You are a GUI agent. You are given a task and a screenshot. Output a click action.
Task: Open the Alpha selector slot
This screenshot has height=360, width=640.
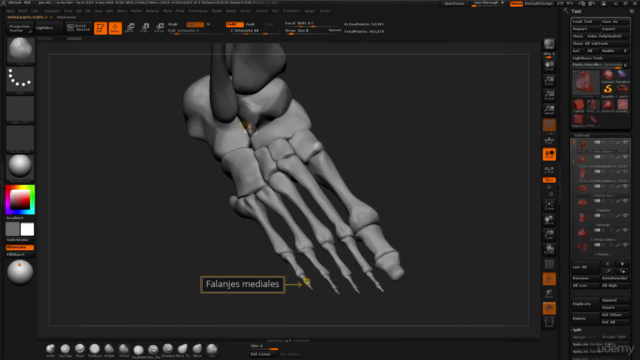click(20, 109)
